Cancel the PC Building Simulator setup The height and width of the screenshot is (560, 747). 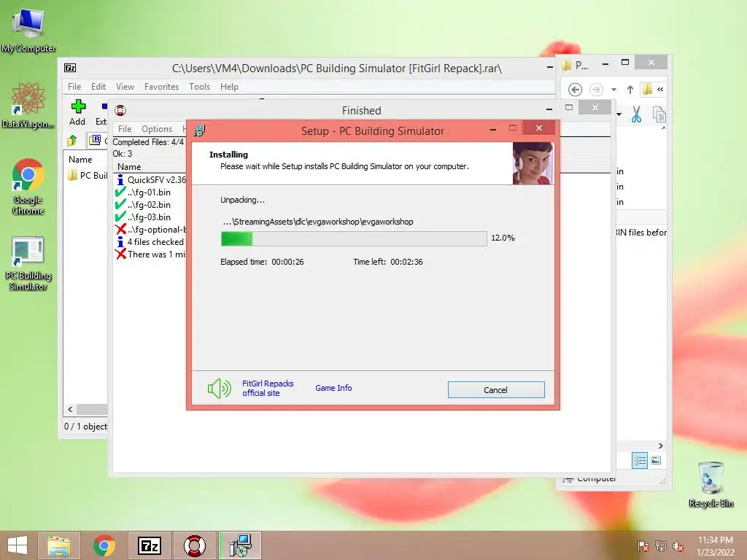(496, 389)
